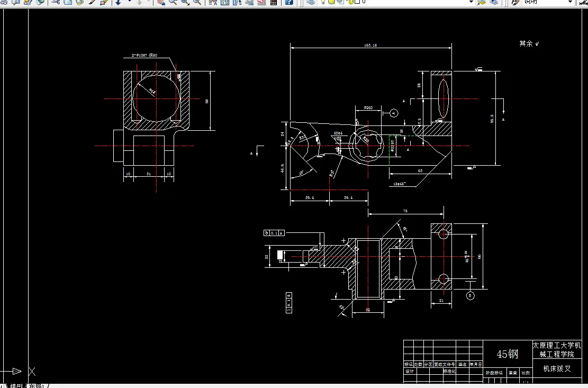Select the 65 dimension text
Screen dimensions: 588x388
point(420,170)
